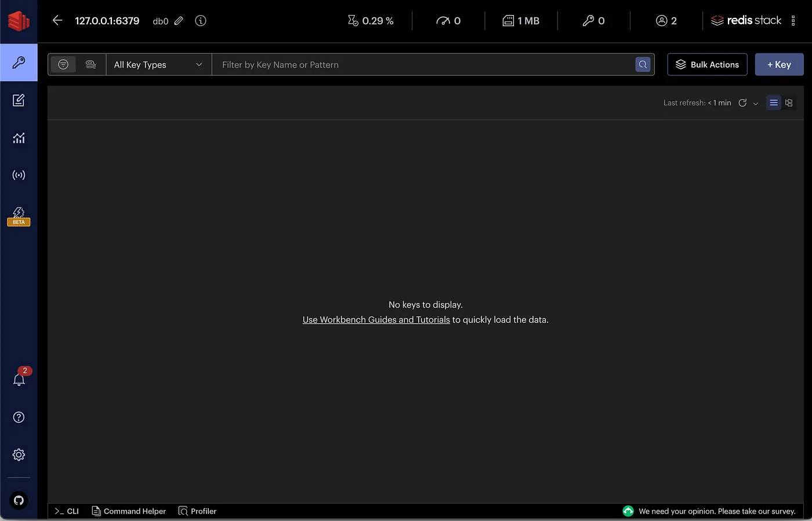Open the Pub/Sub channel view
Viewport: 812px width, 521px height.
coord(19,174)
